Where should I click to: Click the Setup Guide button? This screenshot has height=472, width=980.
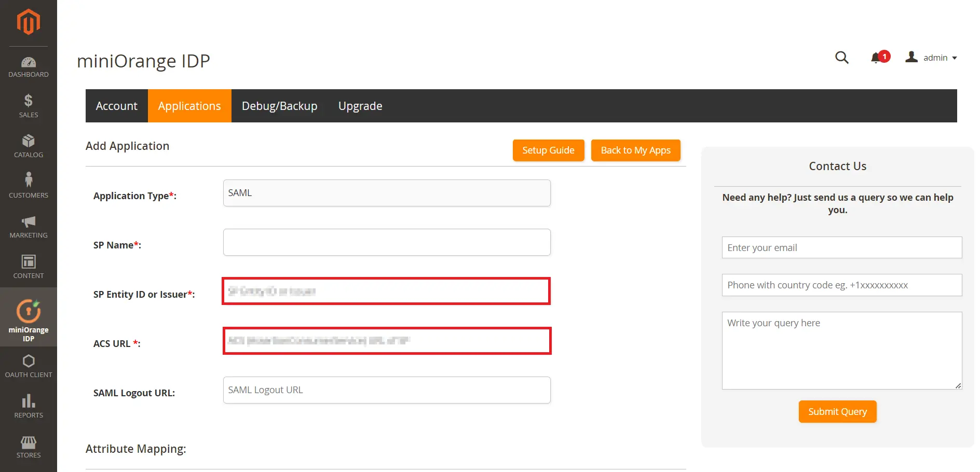click(548, 150)
